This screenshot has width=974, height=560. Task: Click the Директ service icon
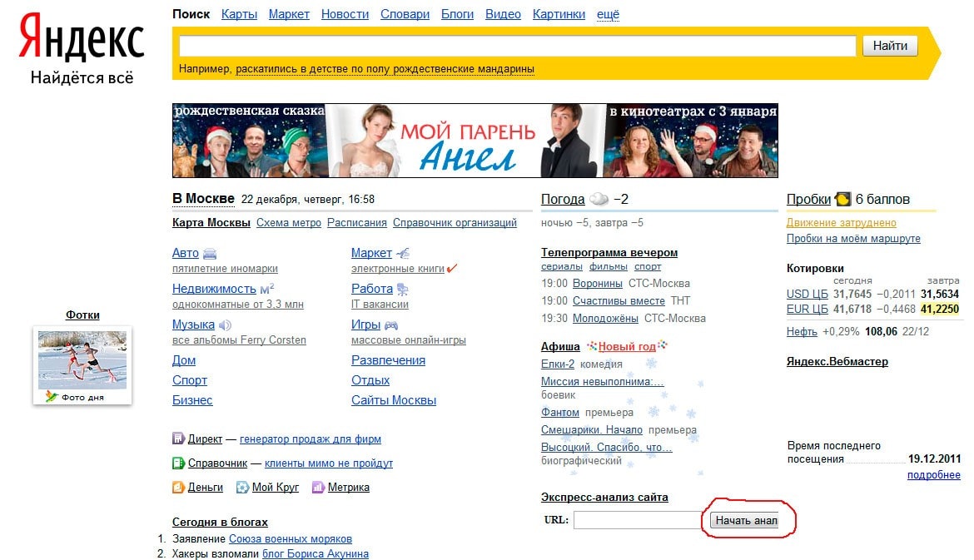click(x=178, y=439)
